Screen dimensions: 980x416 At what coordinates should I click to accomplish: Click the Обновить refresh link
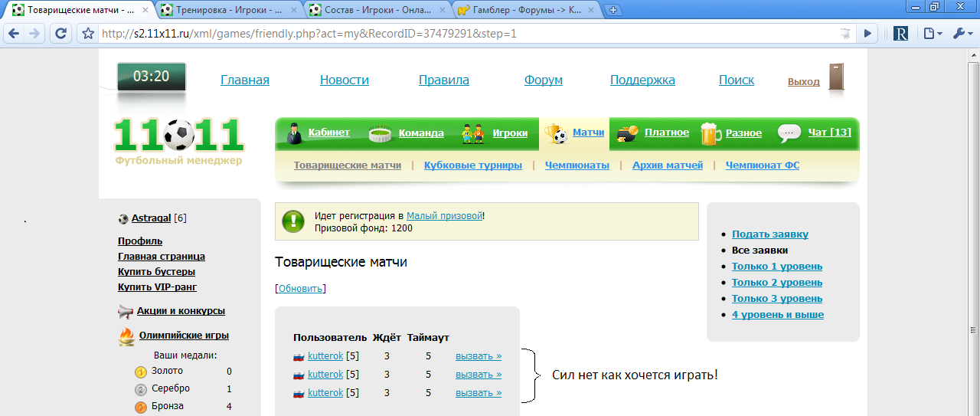click(x=300, y=289)
